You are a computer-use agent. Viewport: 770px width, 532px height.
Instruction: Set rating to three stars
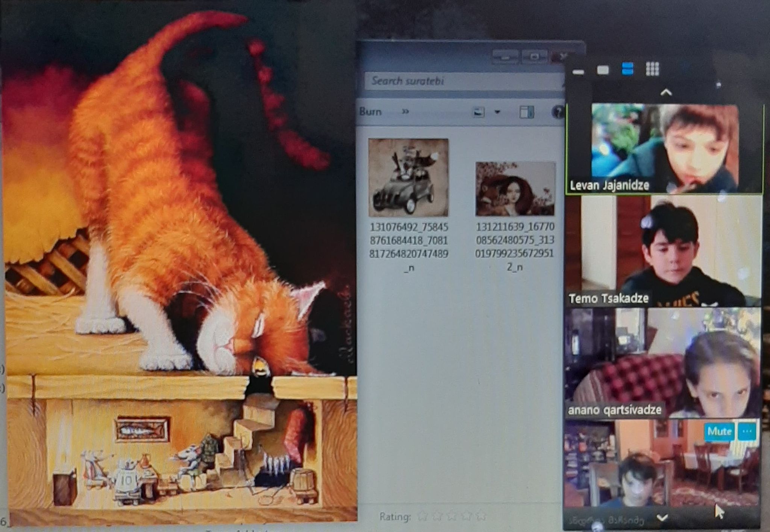tap(452, 516)
